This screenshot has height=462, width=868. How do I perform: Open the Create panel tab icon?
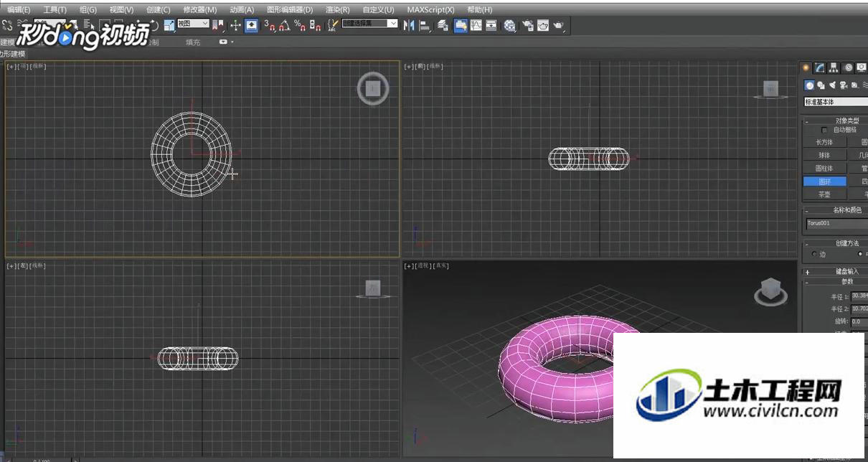tap(806, 67)
